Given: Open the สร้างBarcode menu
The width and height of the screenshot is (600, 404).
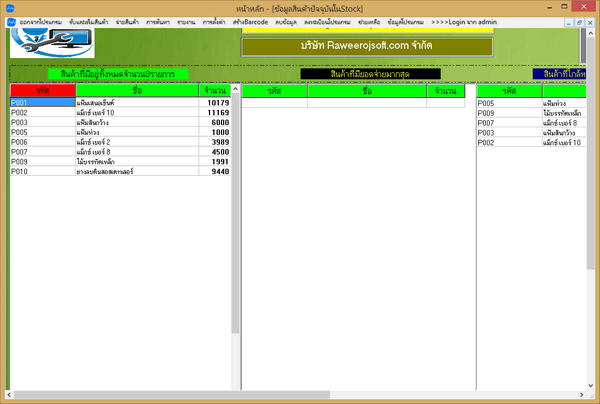Looking at the screenshot, I should 250,22.
